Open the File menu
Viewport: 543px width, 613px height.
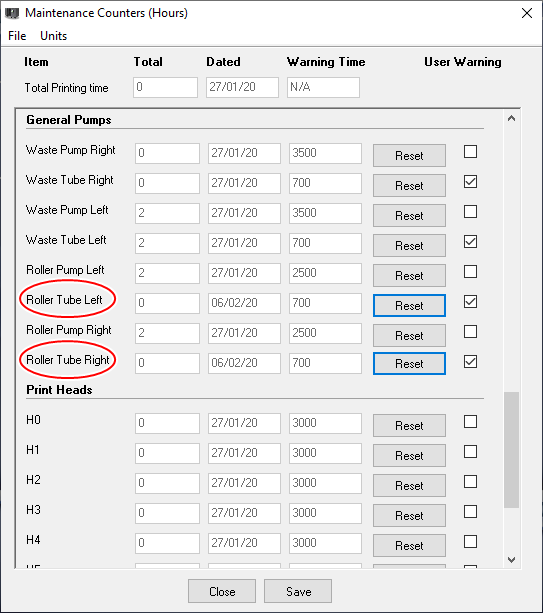pos(17,36)
